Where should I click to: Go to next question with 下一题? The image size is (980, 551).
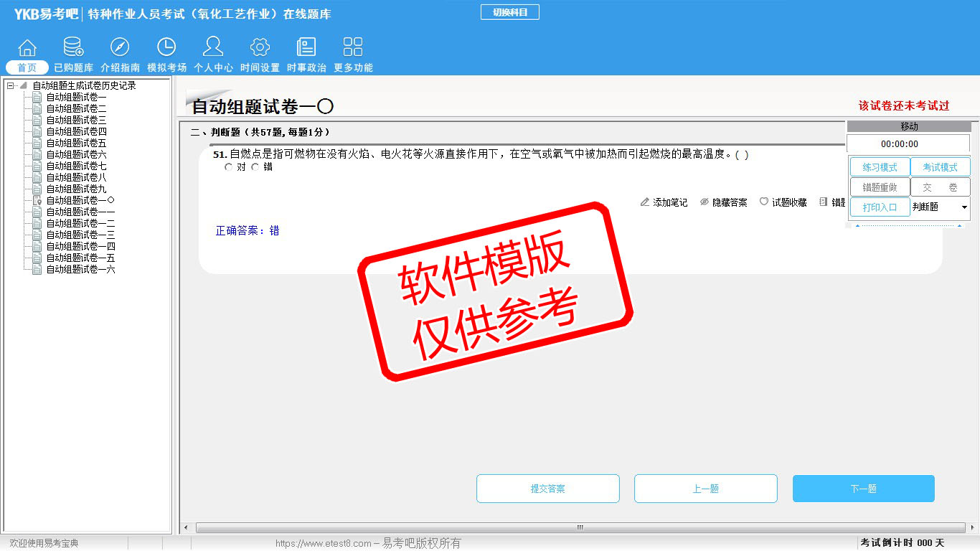pos(863,489)
